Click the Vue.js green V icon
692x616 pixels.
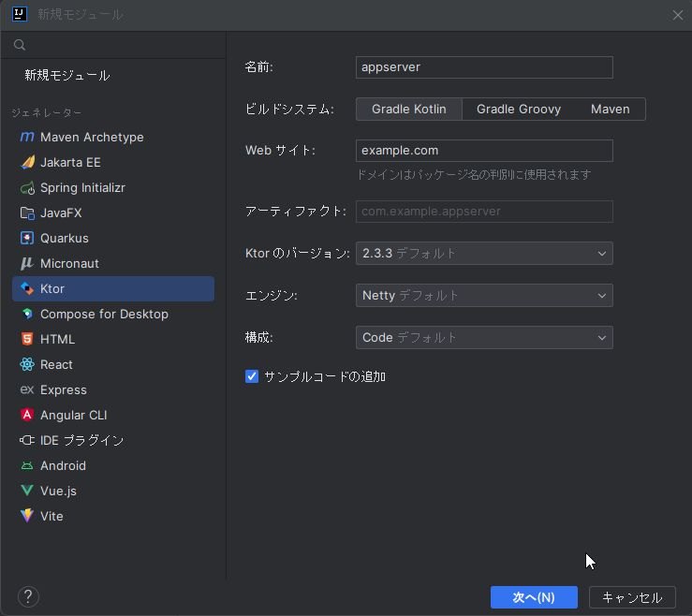pos(27,491)
